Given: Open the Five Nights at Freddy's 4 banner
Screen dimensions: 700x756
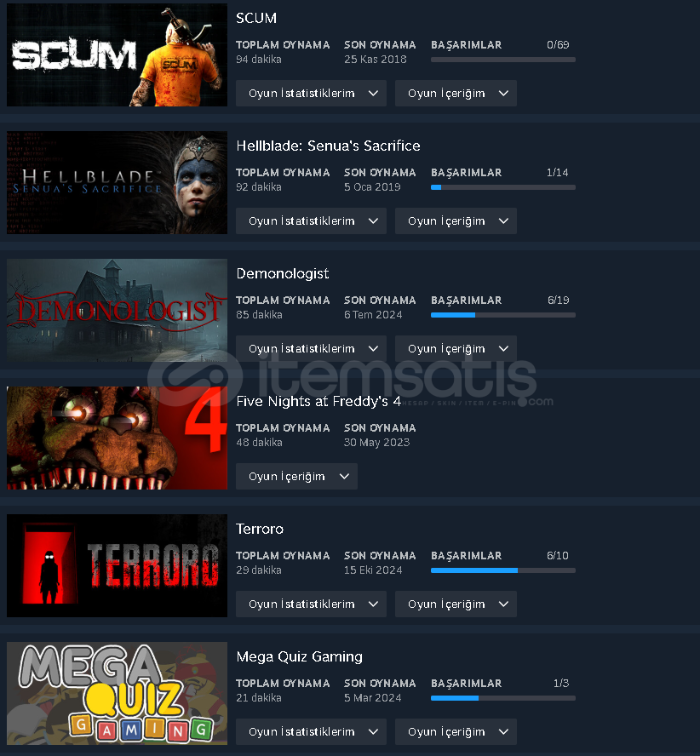Looking at the screenshot, I should pos(117,438).
